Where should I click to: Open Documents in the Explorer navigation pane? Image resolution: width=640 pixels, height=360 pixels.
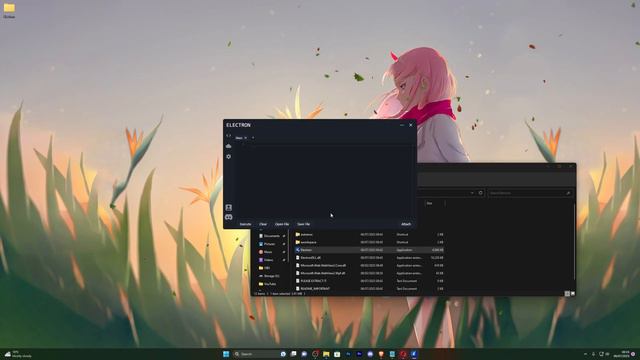pyautogui.click(x=271, y=236)
